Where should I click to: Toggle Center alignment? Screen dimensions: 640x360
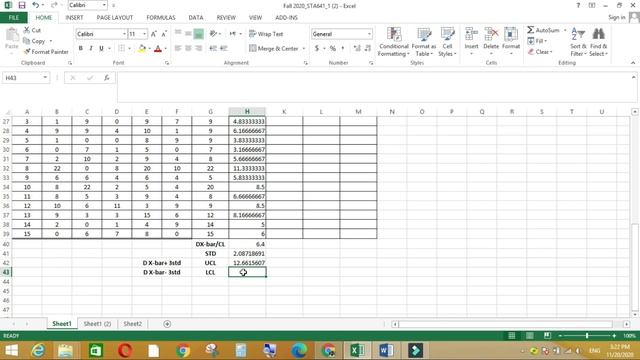[x=188, y=48]
